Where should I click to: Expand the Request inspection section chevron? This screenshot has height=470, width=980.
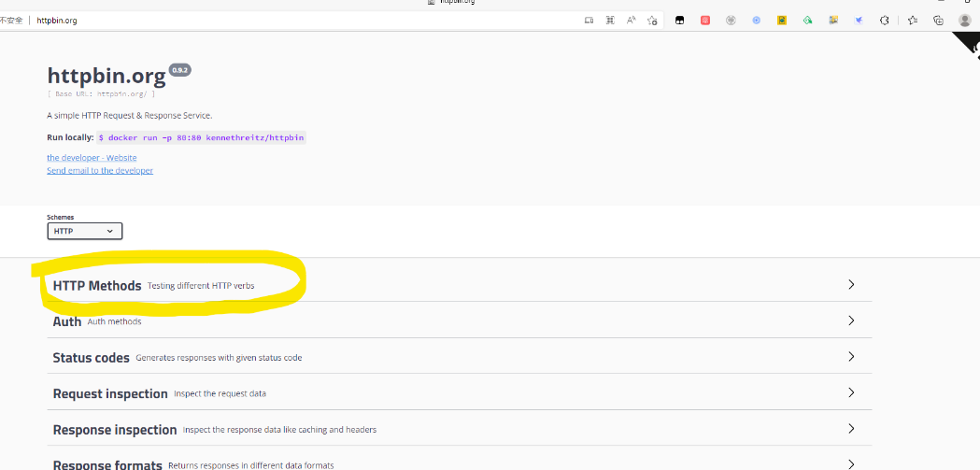[x=851, y=392]
